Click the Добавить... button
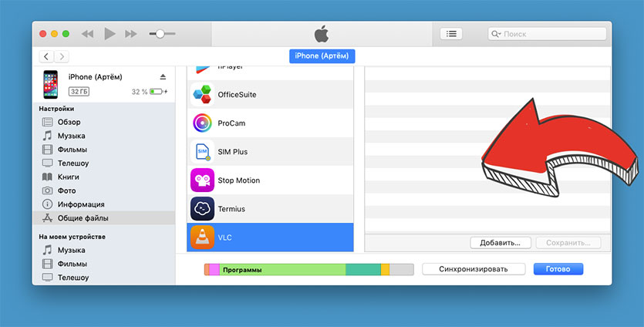The height and width of the screenshot is (327, 644). point(501,243)
